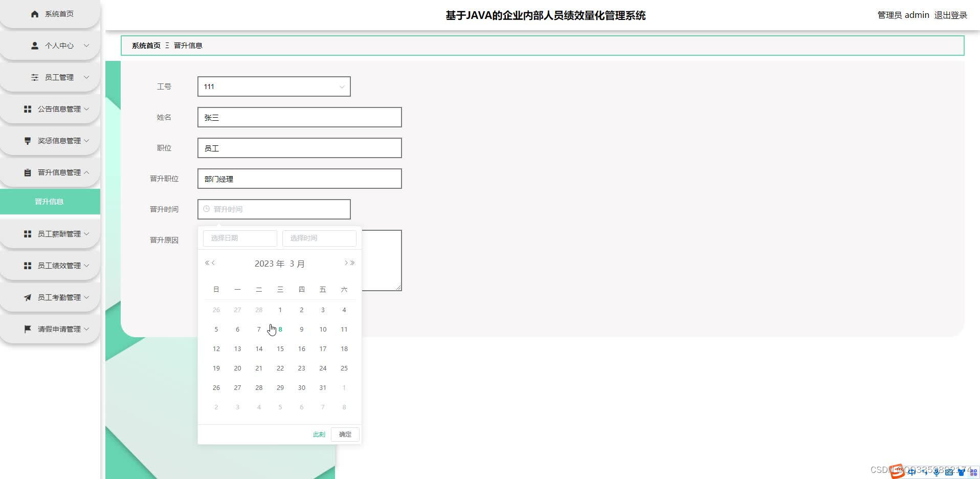Select March 20 in the calendar
The image size is (980, 479).
click(237, 368)
